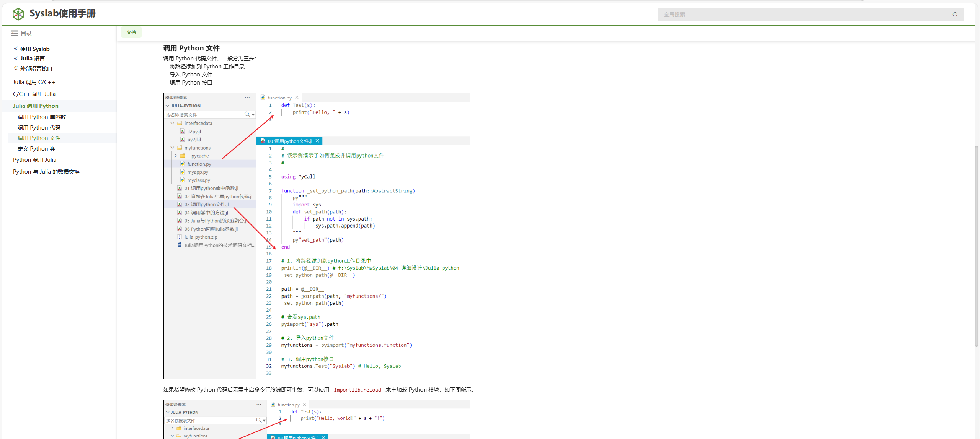Open 调用 Python 库函数 subsection

click(42, 117)
